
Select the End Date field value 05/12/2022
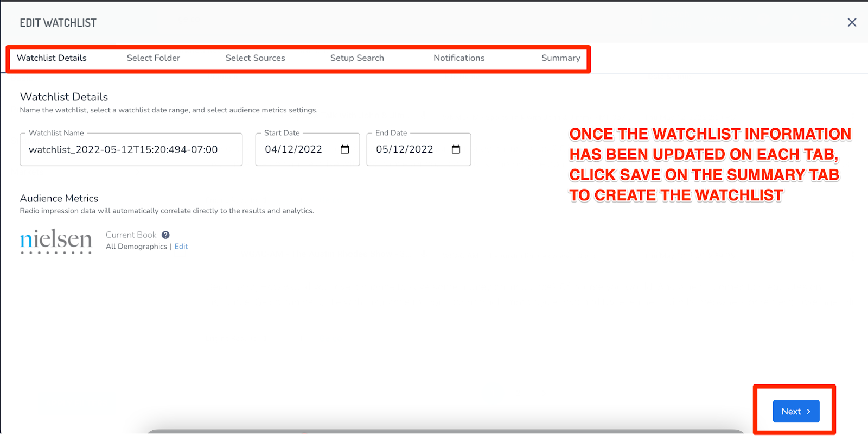coord(405,149)
